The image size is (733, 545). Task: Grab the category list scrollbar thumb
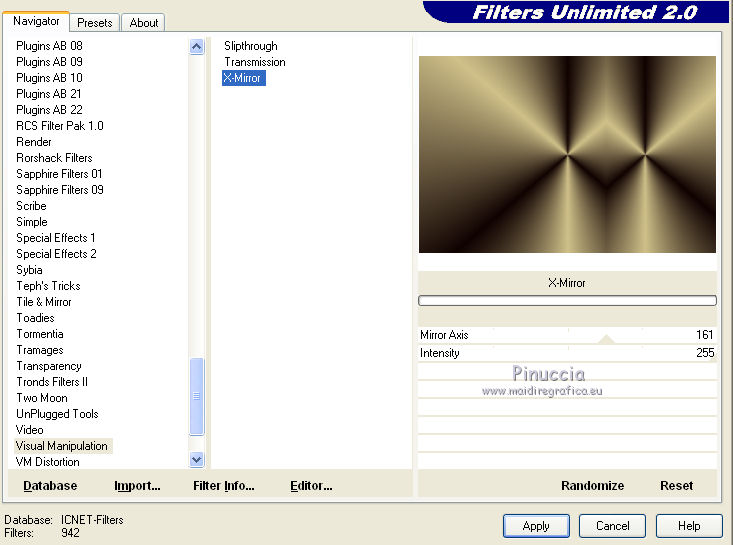[197, 396]
